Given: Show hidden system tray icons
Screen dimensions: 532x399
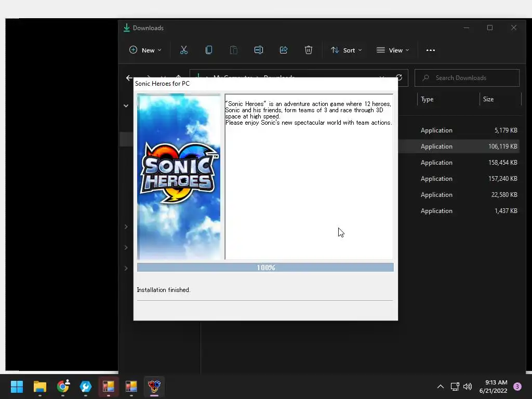Looking at the screenshot, I should (441, 387).
